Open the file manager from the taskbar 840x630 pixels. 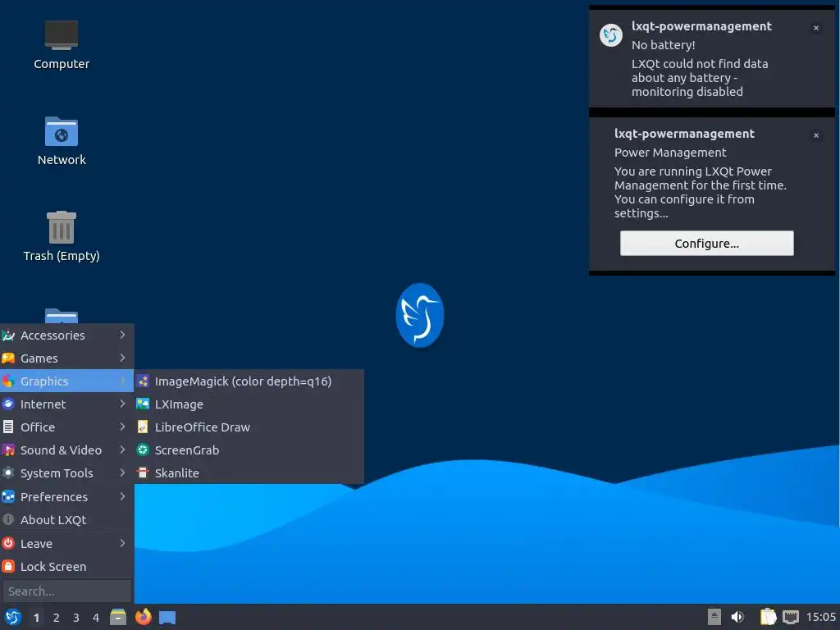point(118,617)
